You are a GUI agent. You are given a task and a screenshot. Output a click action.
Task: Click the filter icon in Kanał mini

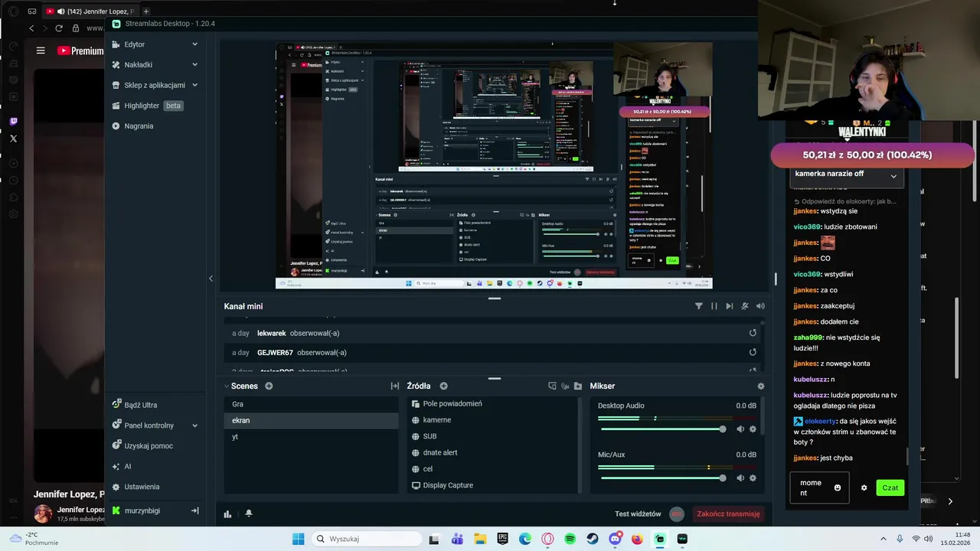(x=698, y=306)
